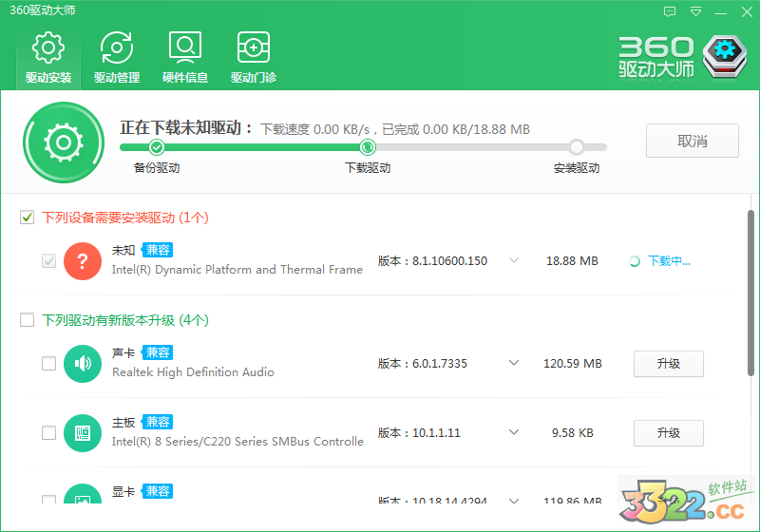Screen dimensions: 760x532
Task: Upgrade the Realtek audio driver with 升级
Action: coord(669,364)
